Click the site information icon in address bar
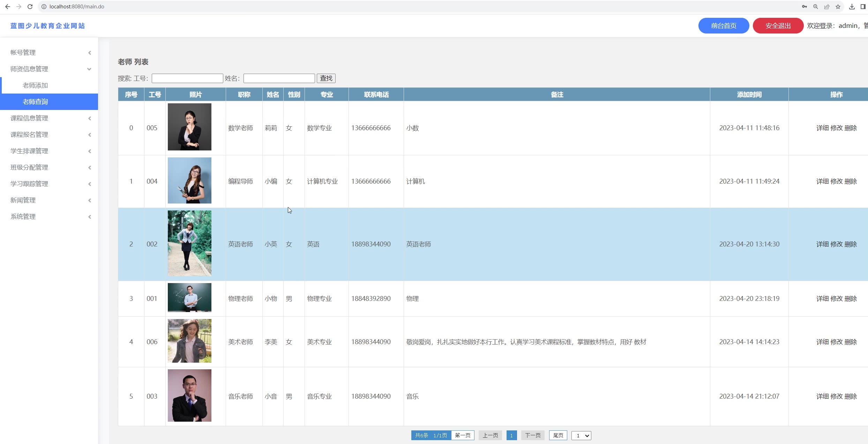 click(44, 7)
